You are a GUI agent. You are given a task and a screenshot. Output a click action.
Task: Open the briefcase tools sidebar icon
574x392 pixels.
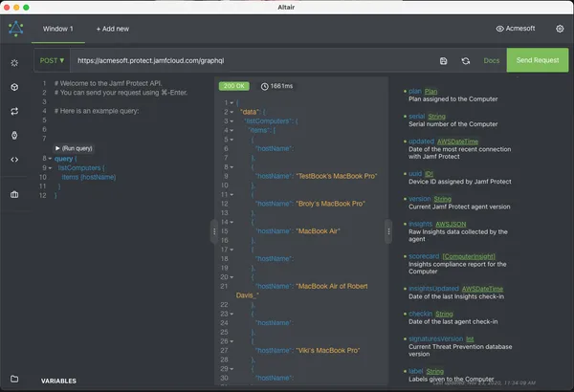14,194
